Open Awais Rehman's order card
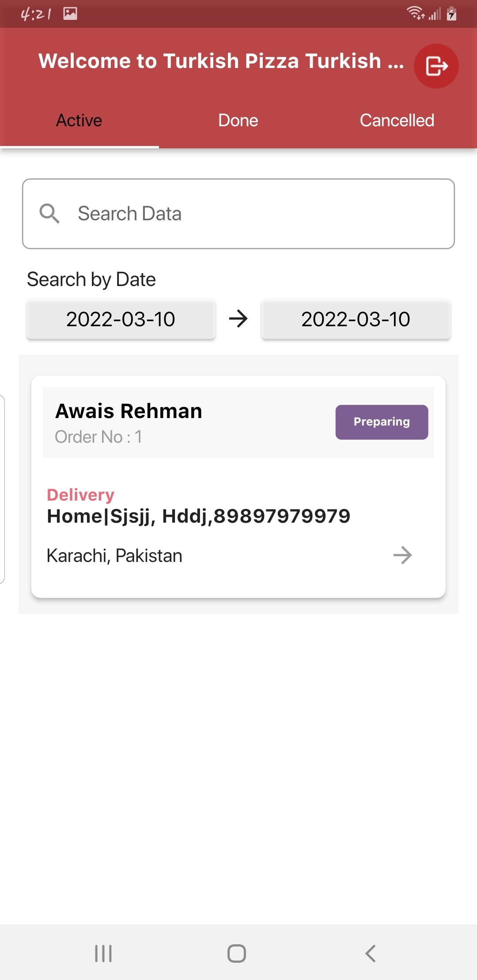Image resolution: width=477 pixels, height=980 pixels. pos(238,486)
